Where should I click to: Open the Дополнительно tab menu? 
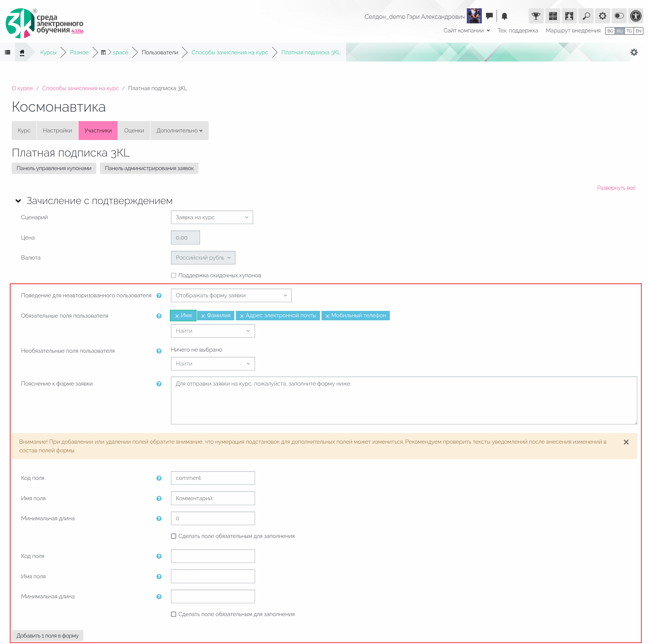pyautogui.click(x=179, y=131)
